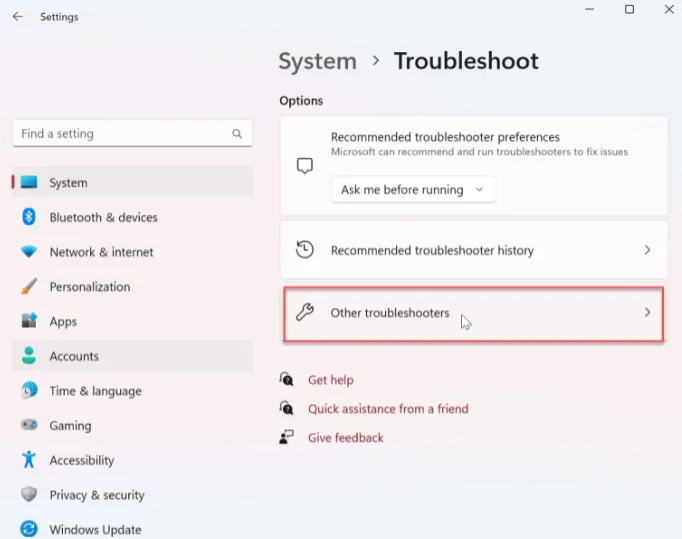Screen dimensions: 682x539
Task: Click the Windows Update sync icon
Action: click(x=29, y=529)
